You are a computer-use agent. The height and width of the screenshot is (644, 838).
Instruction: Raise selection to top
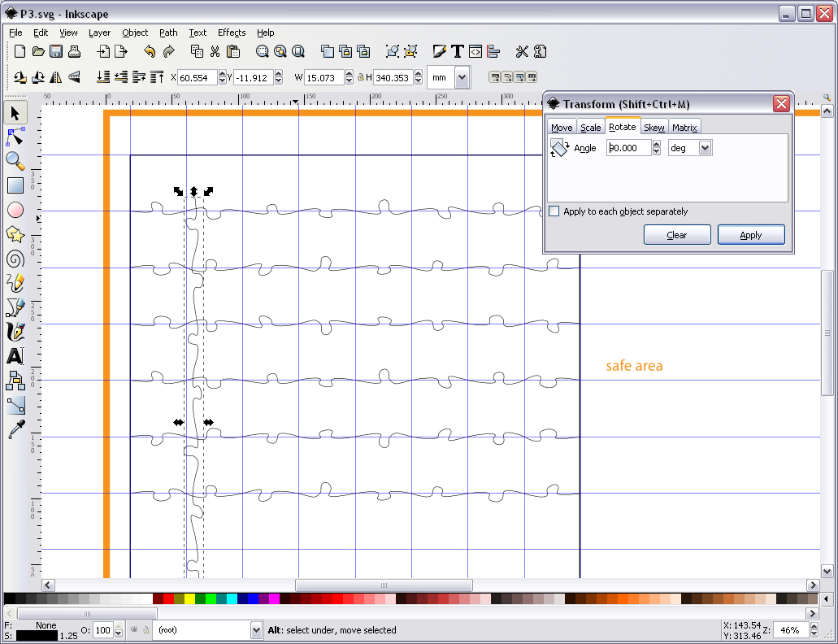click(x=157, y=77)
